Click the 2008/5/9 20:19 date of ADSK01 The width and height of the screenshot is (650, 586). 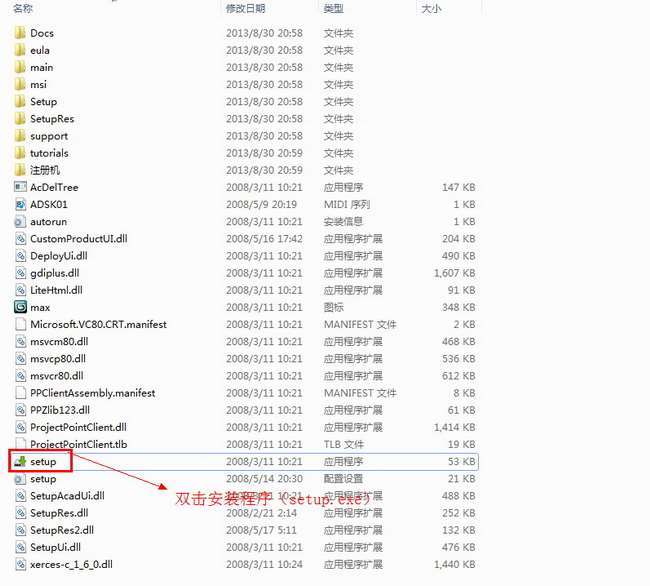pyautogui.click(x=262, y=204)
